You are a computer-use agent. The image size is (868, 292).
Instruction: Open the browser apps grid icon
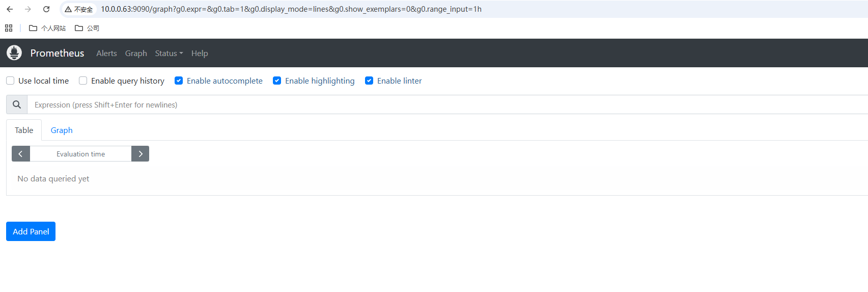point(9,28)
